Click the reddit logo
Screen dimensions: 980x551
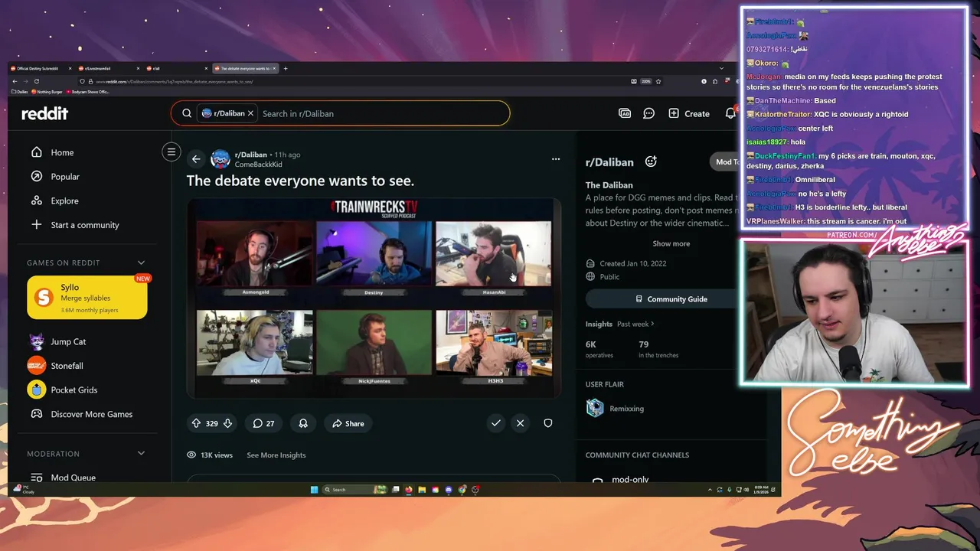(x=44, y=113)
